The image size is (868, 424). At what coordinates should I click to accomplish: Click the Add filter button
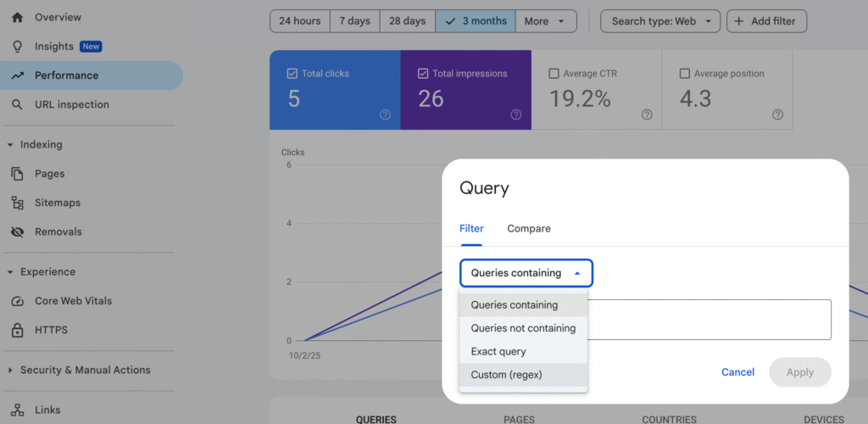tap(766, 21)
